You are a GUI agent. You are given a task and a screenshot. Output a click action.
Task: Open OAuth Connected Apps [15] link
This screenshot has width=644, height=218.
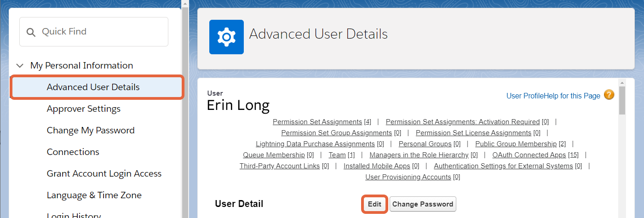(535, 155)
